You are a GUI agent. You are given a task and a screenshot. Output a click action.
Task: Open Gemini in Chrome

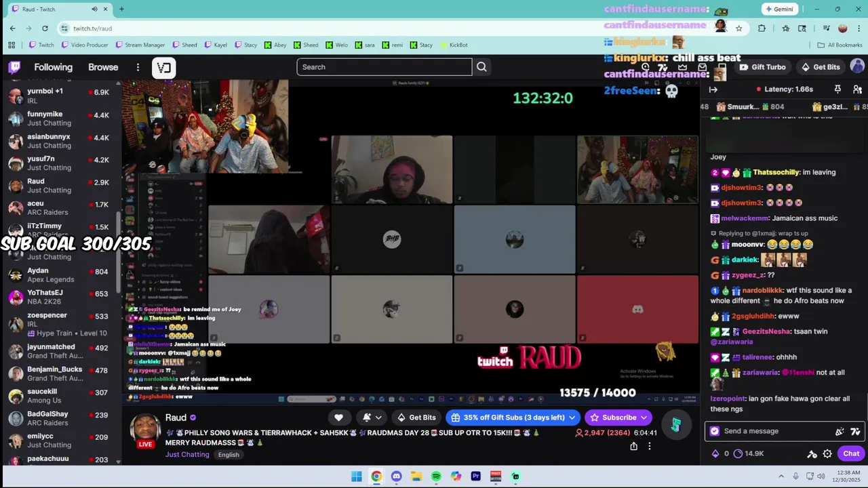coord(778,9)
